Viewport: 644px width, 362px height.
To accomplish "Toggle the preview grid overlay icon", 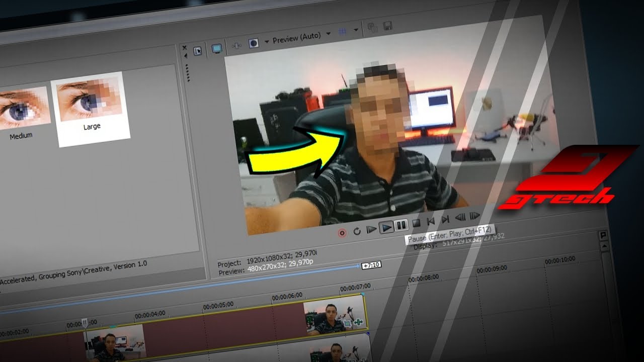I will coord(343,31).
